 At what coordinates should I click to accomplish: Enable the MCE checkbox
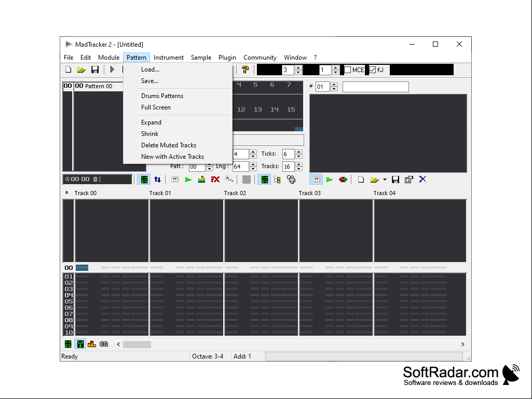(x=348, y=70)
